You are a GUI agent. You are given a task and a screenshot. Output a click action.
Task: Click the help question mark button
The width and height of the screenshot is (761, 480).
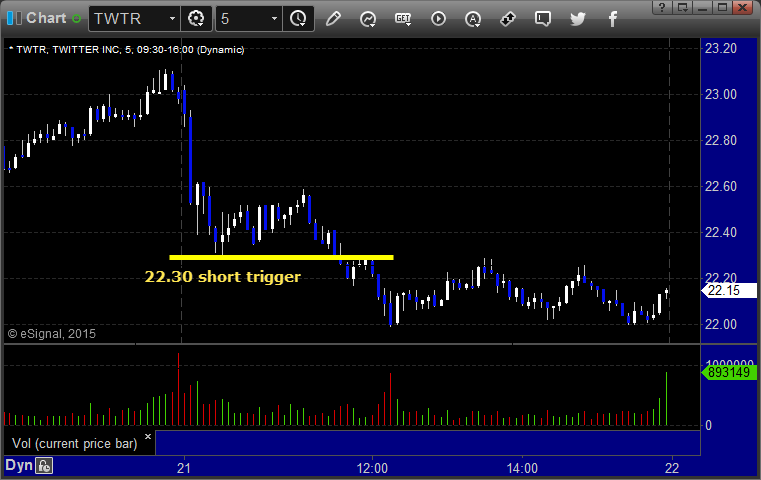662,7
